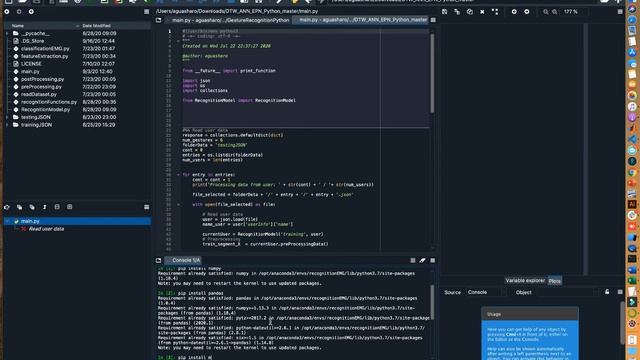Fit plot to pane size
This screenshot has height=360, width=640.
click(x=495, y=12)
